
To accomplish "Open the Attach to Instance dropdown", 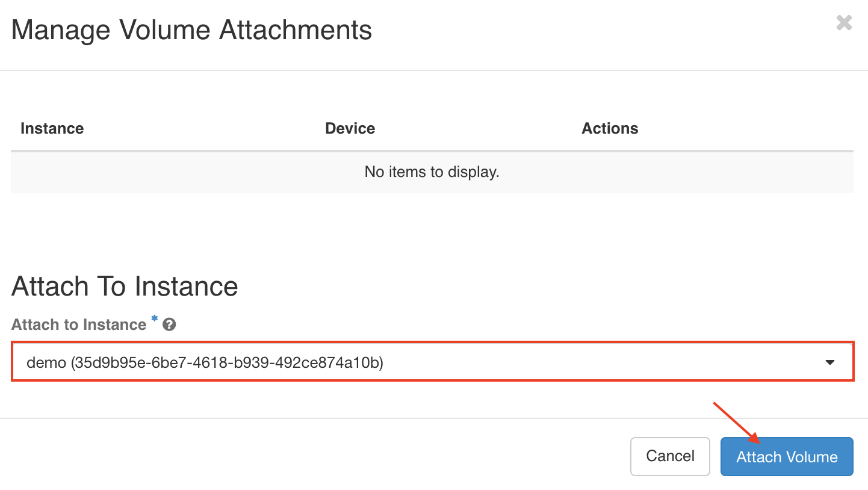I will (x=432, y=362).
